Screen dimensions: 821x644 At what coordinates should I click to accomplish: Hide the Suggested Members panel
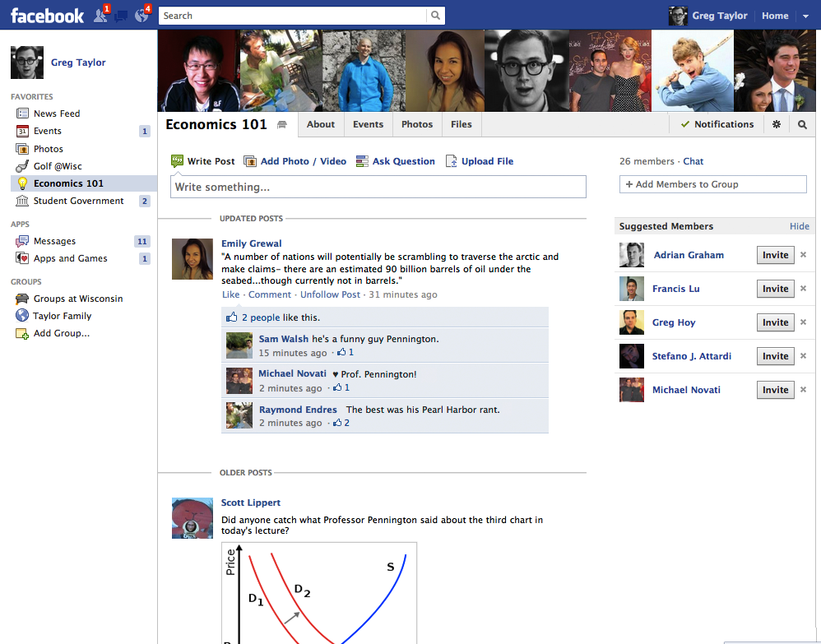click(799, 226)
